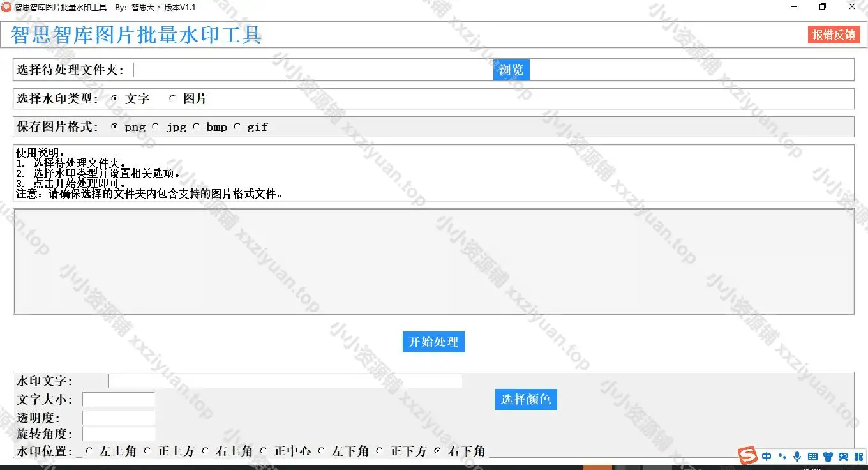Toggle Chinese/English mode via 中 icon
The width and height of the screenshot is (868, 470).
pos(767,457)
